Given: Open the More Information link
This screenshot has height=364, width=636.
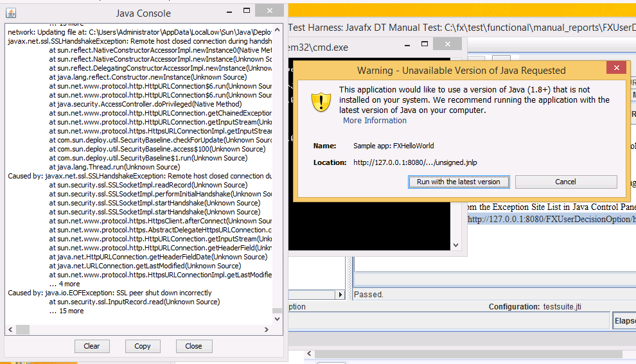Looking at the screenshot, I should pos(375,121).
